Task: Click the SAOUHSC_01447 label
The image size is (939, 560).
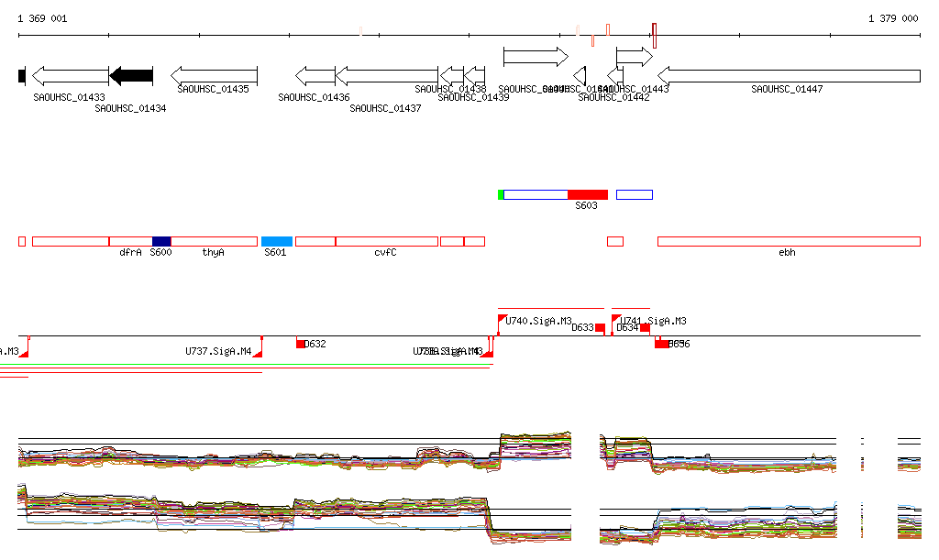Action: tap(787, 89)
